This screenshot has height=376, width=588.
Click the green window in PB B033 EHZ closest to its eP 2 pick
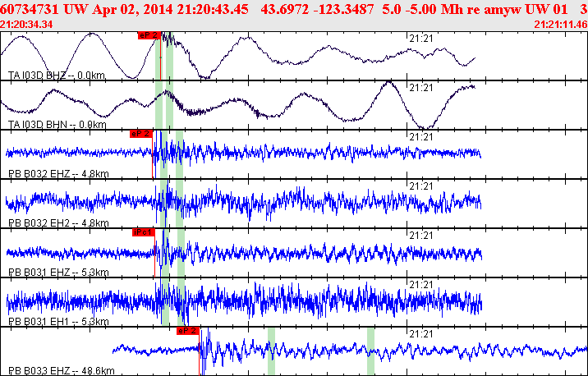coord(271,351)
